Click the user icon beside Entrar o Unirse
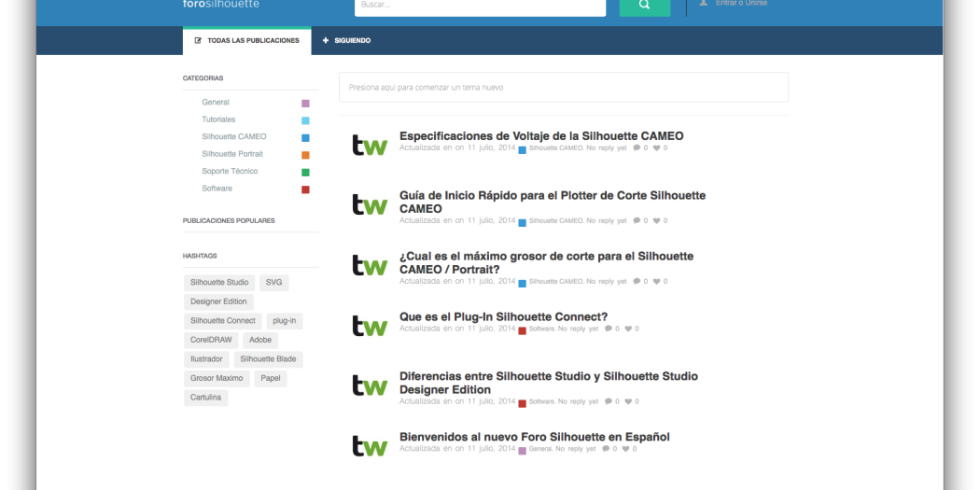This screenshot has height=490, width=980. coord(703,3)
